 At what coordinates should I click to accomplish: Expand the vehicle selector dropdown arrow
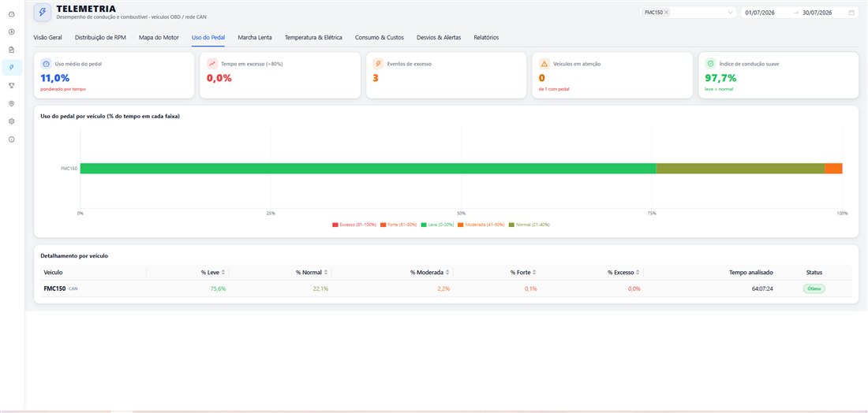tap(730, 12)
